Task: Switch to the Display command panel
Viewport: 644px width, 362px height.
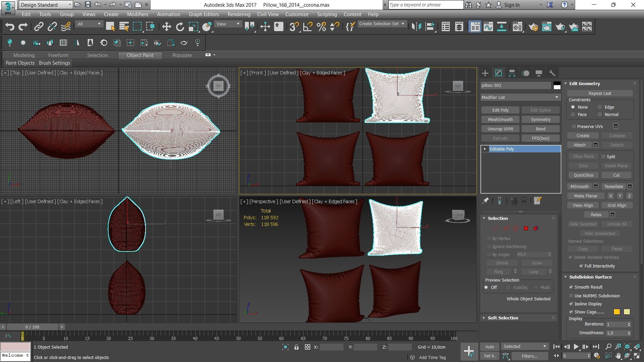Action: point(539,73)
